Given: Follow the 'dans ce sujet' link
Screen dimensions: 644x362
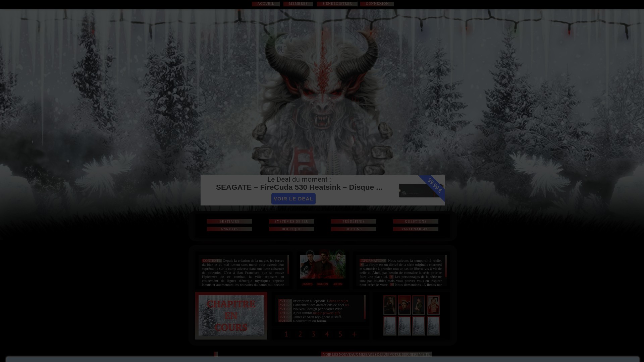Looking at the screenshot, I should (338, 301).
